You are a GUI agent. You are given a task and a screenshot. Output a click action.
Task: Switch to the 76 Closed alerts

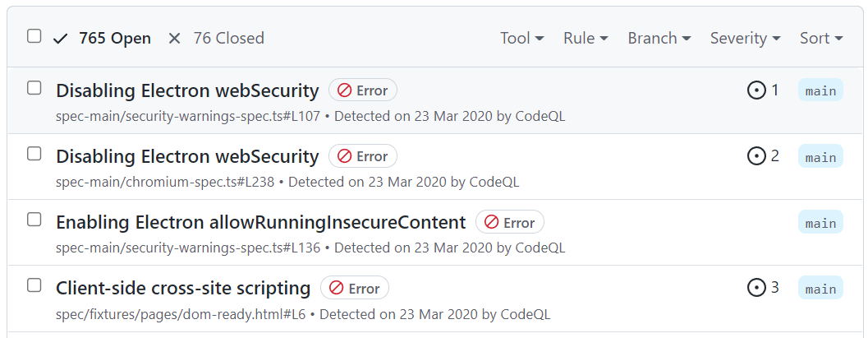(217, 38)
